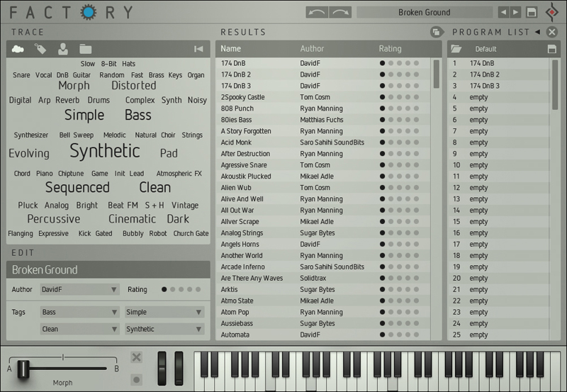Click the red diamond Sugar Bytes logo
The image size is (567, 392).
pos(552,12)
